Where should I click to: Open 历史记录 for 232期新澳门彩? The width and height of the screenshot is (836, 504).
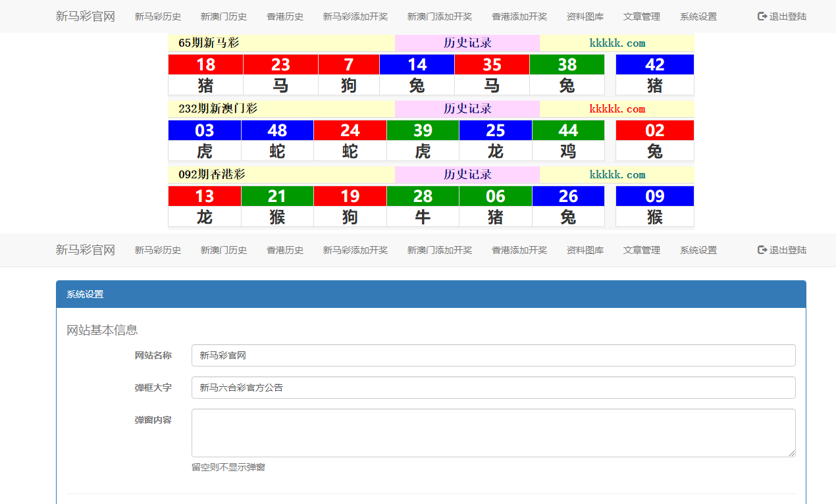coord(467,109)
